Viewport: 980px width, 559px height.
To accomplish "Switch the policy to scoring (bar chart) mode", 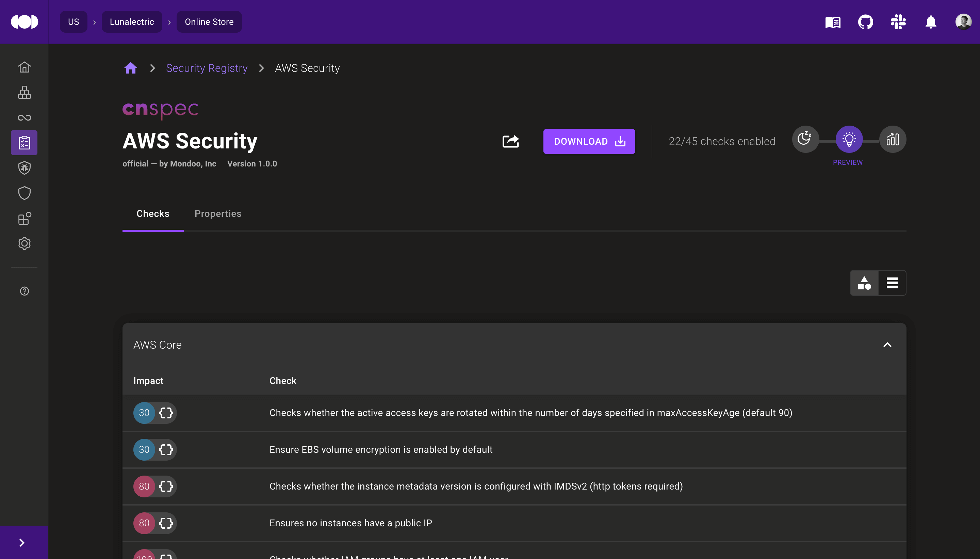I will click(x=893, y=139).
